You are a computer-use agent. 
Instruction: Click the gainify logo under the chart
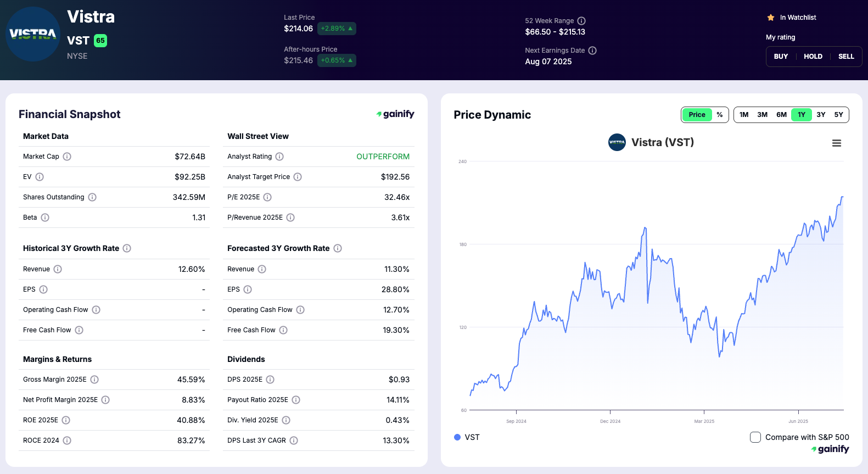[830, 449]
